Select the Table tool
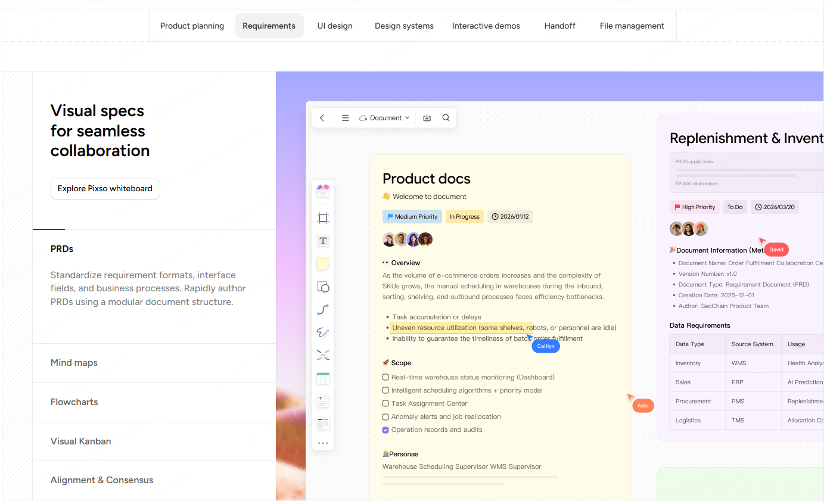This screenshot has width=827, height=504. pos(323,378)
